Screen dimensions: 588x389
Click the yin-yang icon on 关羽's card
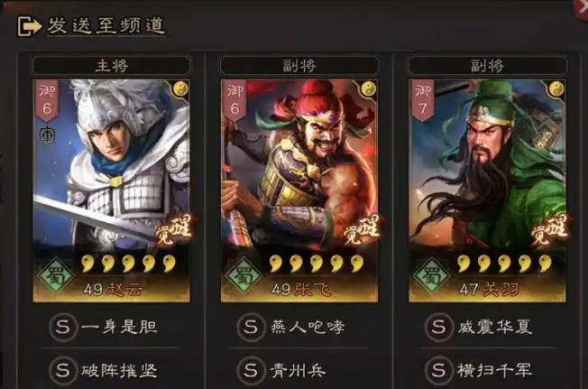(x=556, y=89)
